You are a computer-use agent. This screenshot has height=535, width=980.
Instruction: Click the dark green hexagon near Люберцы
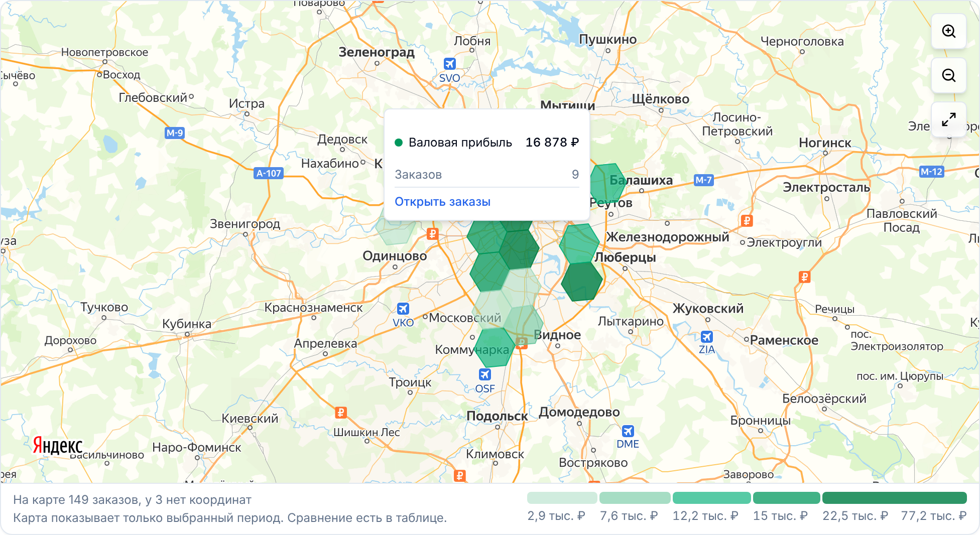[x=581, y=281]
